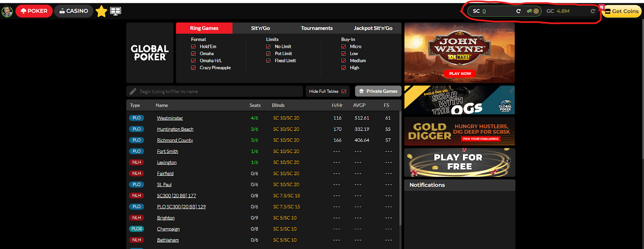This screenshot has width=644, height=249.
Task: Open Private Games
Action: 378,91
